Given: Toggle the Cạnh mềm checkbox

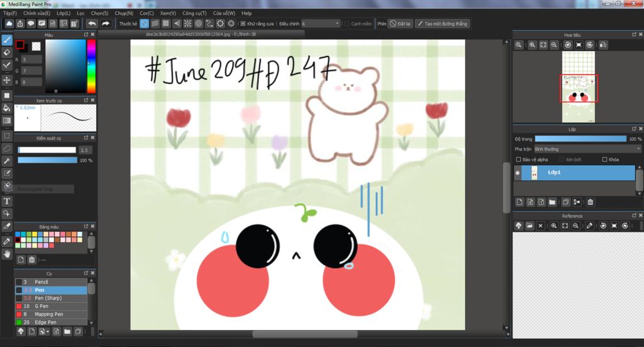Looking at the screenshot, I should pyautogui.click(x=347, y=24).
